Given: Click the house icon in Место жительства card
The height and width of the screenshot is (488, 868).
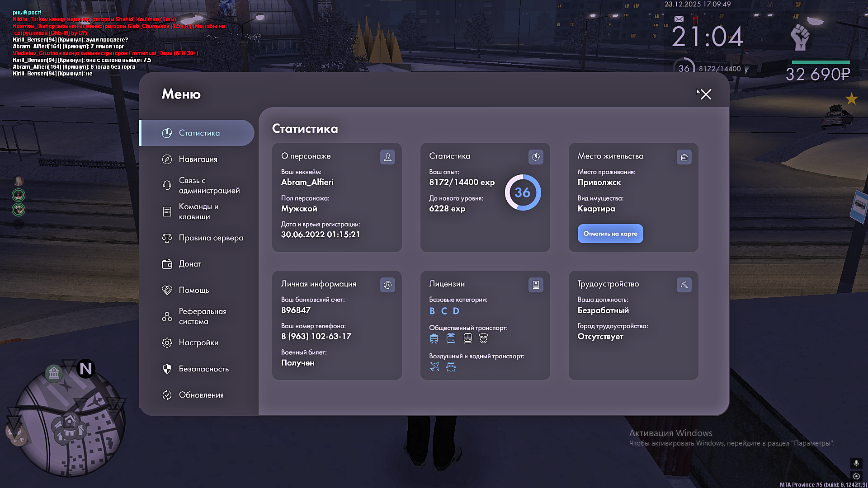Looking at the screenshot, I should coord(684,157).
